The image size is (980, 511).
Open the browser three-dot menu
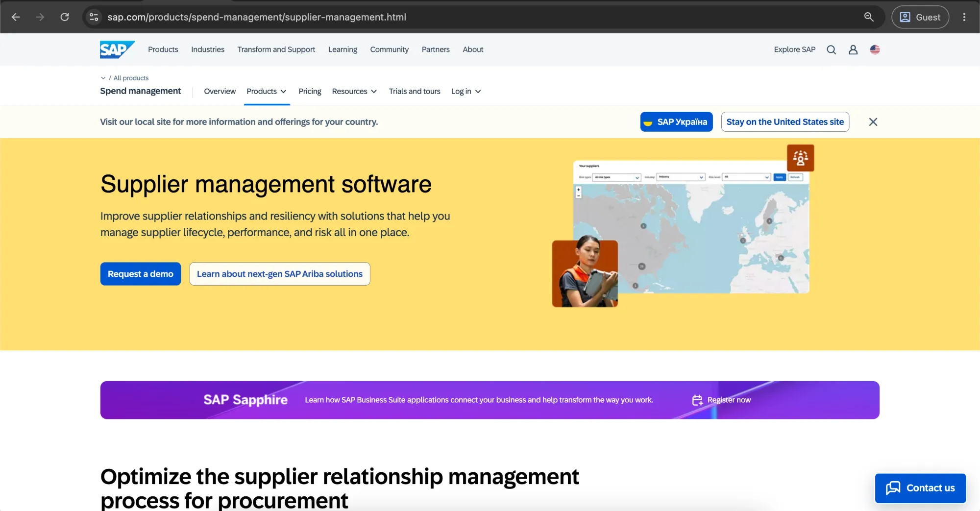964,17
